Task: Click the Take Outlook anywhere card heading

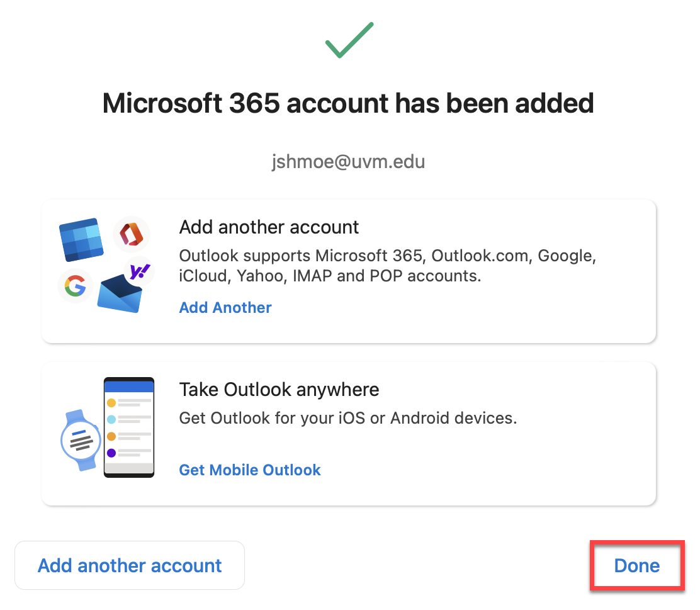Action: point(279,390)
